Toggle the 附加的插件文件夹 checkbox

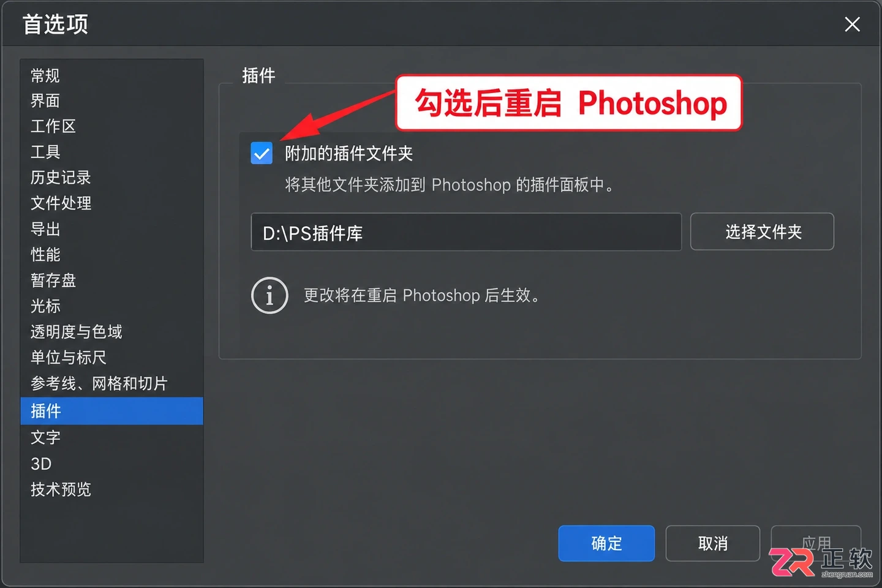point(262,153)
